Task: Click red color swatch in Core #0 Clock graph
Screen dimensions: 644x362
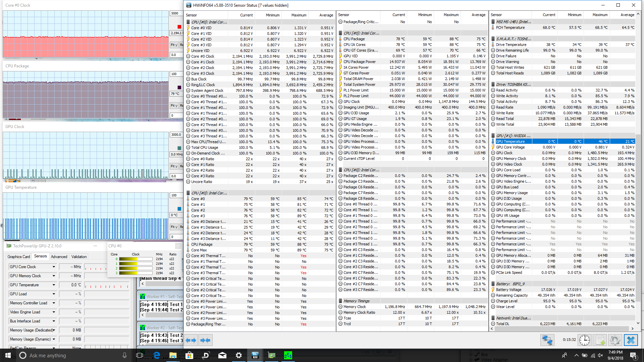Action: pos(179,27)
